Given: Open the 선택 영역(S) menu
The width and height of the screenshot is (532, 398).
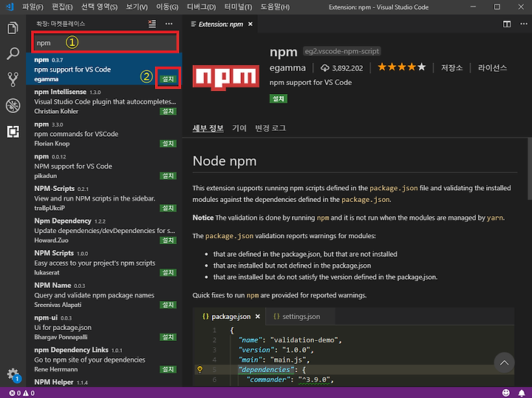Looking at the screenshot, I should pyautogui.click(x=100, y=7).
